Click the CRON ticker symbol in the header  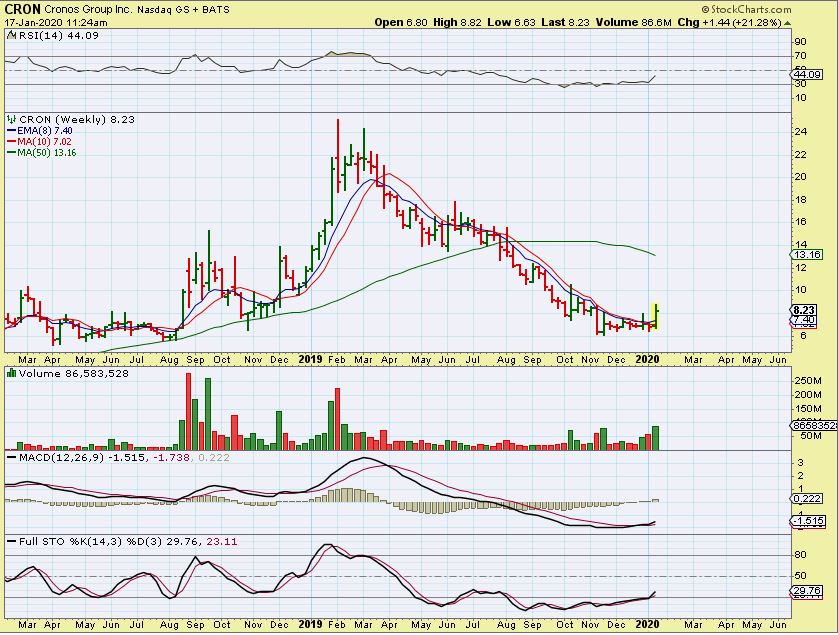click(x=22, y=10)
